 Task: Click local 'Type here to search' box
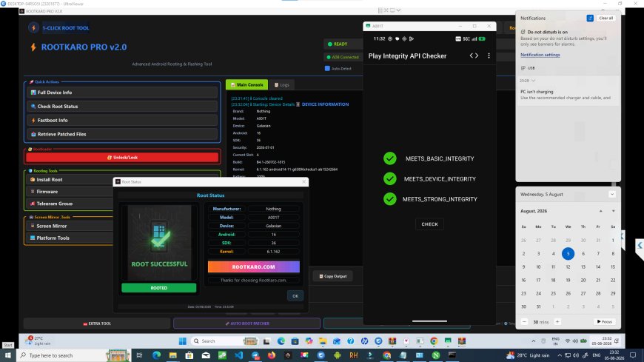click(x=73, y=355)
